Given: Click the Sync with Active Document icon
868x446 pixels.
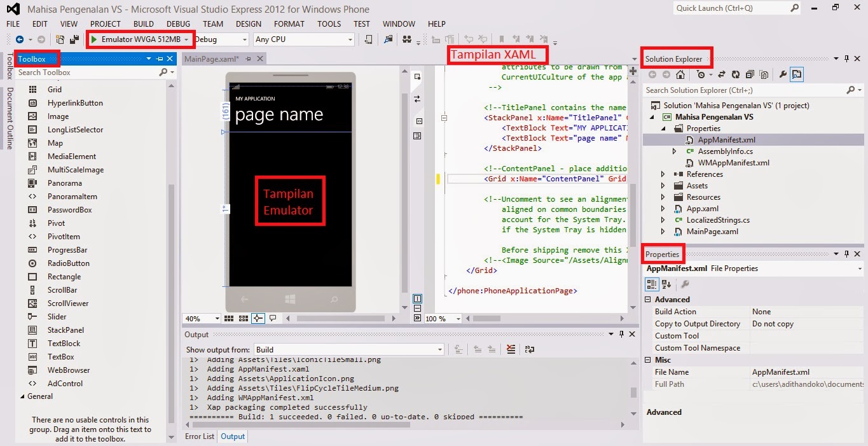Looking at the screenshot, I should click(x=722, y=74).
